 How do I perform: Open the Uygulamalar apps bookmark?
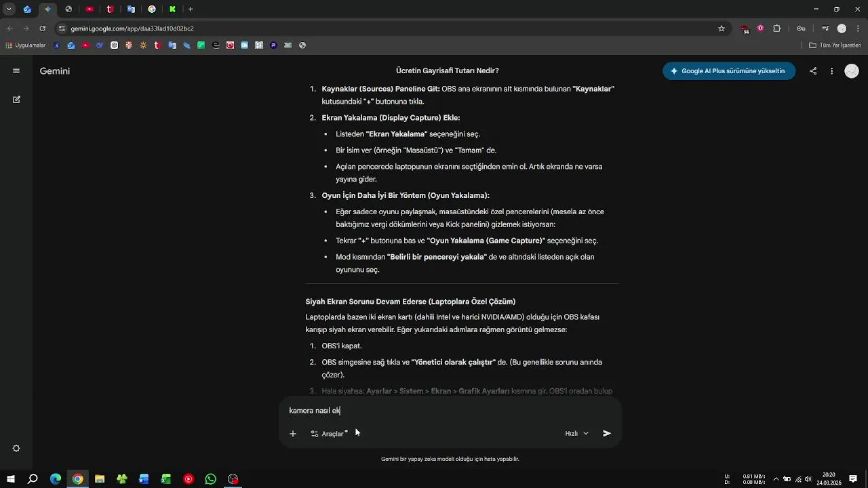pos(25,45)
